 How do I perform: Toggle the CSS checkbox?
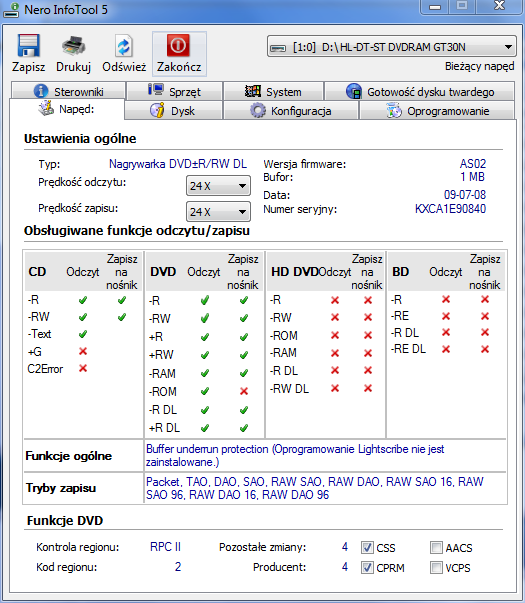(x=367, y=547)
